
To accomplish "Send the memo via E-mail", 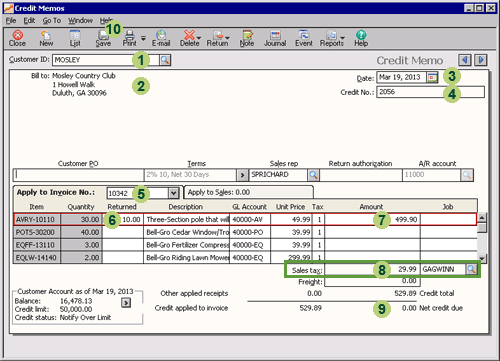I will 161,38.
